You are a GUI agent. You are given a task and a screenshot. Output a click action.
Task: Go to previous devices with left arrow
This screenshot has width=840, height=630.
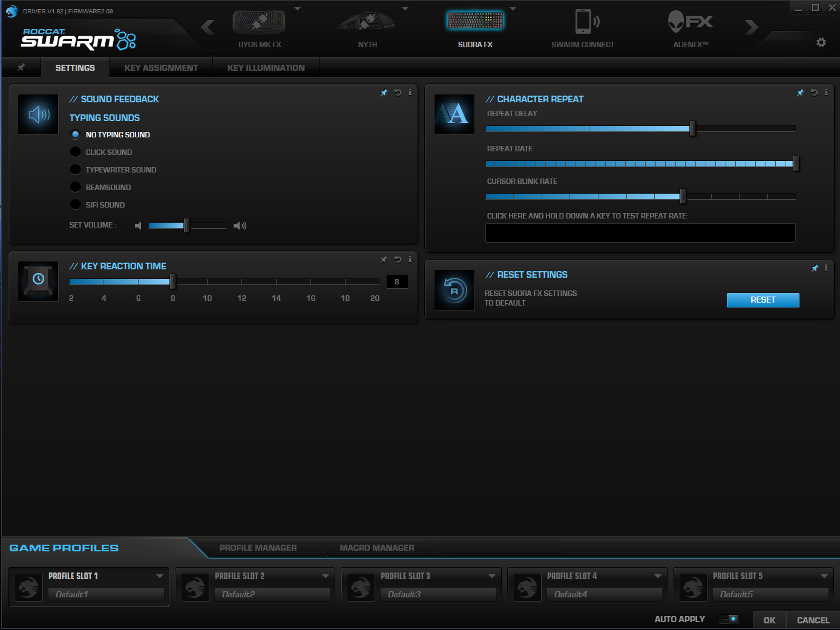(208, 27)
